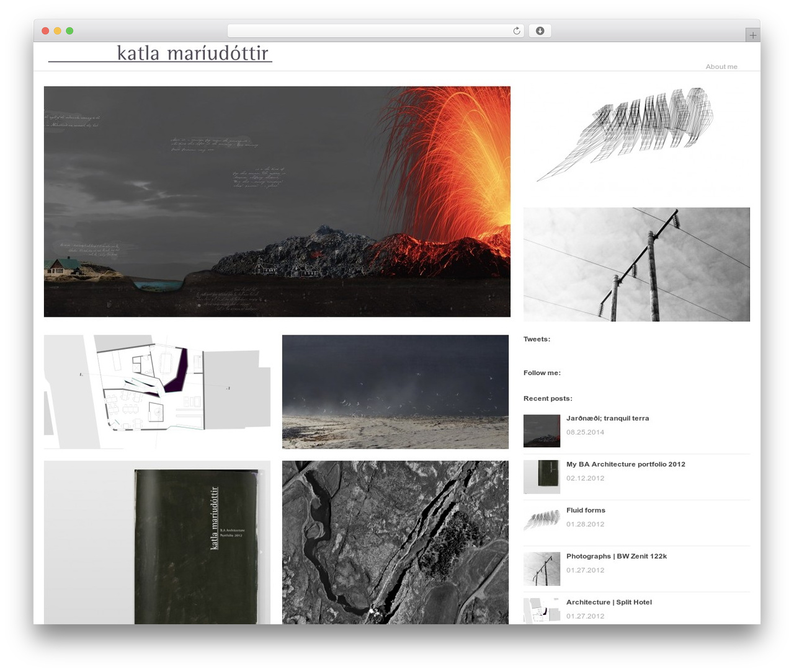The image size is (794, 672).
Task: Open Jarðnæði; tranquil terra post link
Action: 607,418
